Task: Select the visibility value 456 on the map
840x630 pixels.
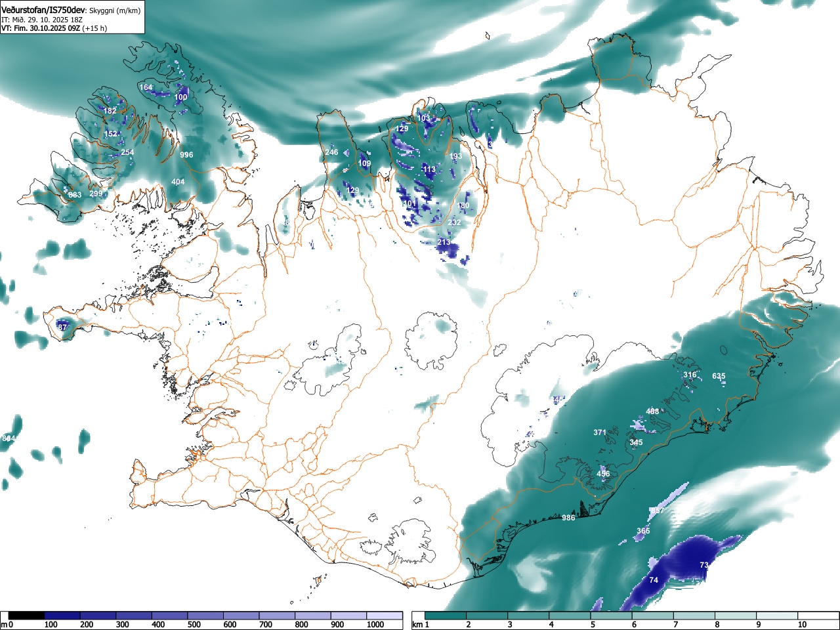Action: (x=604, y=474)
